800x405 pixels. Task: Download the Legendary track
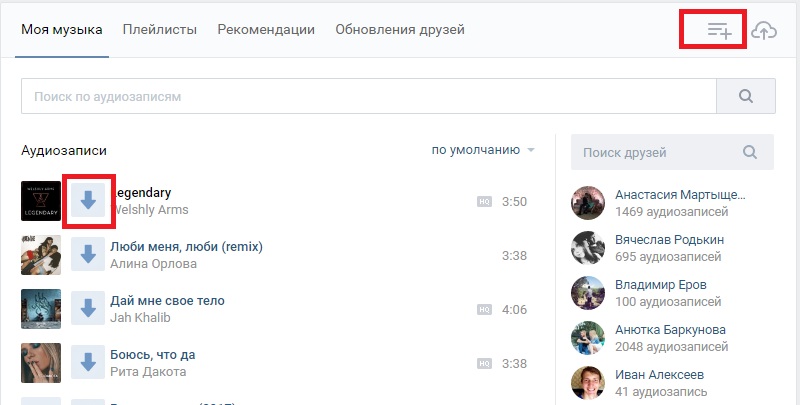click(88, 200)
